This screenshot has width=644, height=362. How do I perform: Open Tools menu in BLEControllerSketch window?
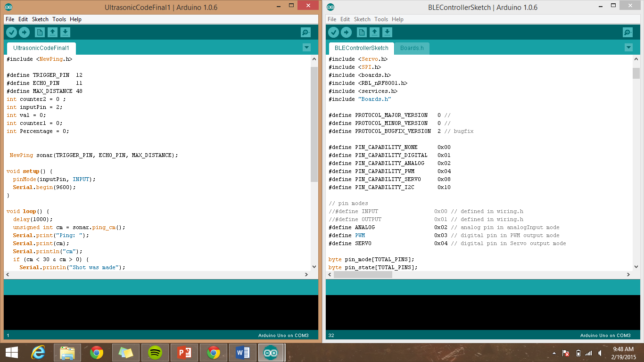[x=381, y=19]
